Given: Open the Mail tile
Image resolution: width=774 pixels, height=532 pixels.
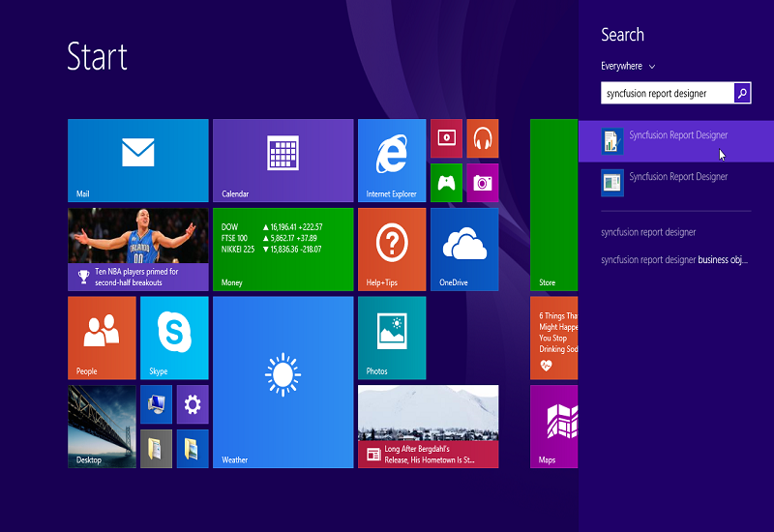Looking at the screenshot, I should tap(137, 161).
